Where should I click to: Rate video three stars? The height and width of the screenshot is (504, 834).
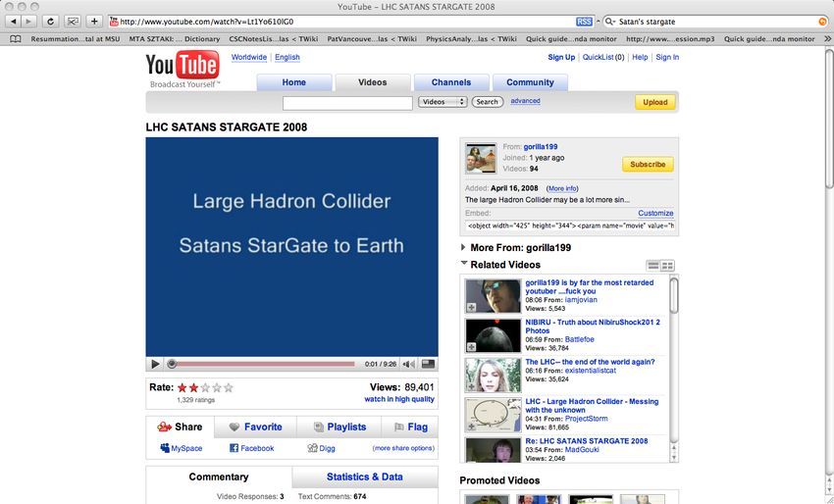click(x=205, y=387)
